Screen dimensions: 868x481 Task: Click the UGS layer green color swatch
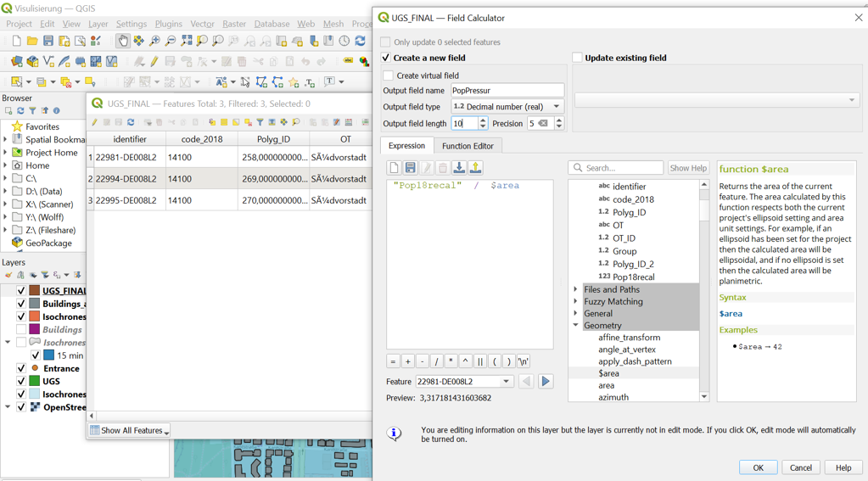(35, 382)
